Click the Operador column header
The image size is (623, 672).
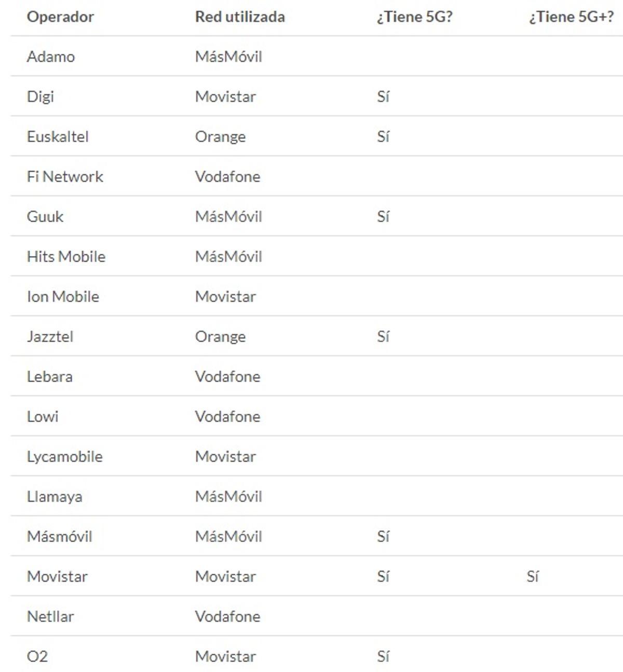point(60,17)
